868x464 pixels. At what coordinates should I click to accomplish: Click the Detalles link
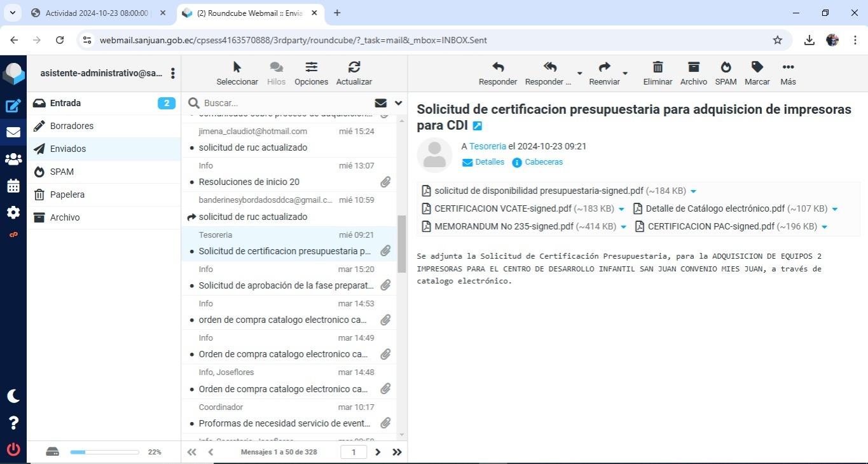[489, 162]
